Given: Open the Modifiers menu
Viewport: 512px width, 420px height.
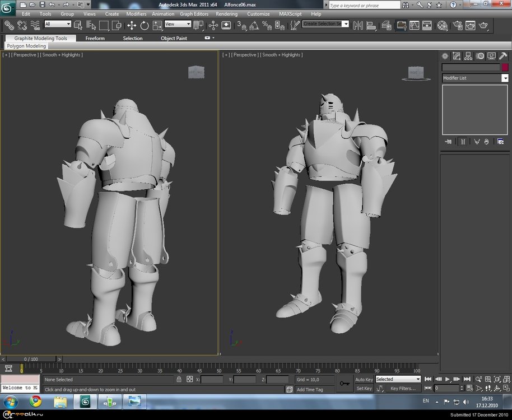Looking at the screenshot, I should click(x=136, y=14).
